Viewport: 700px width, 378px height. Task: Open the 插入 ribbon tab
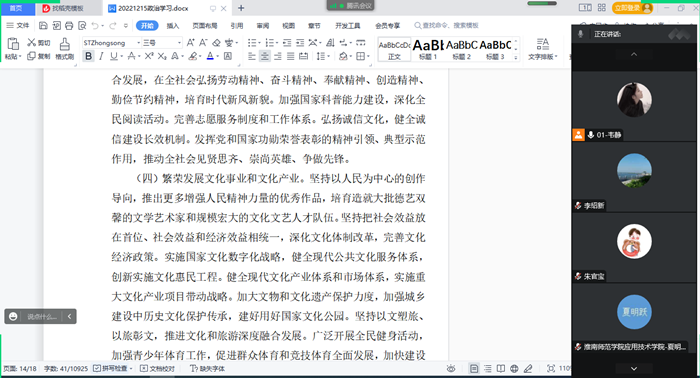click(x=173, y=26)
